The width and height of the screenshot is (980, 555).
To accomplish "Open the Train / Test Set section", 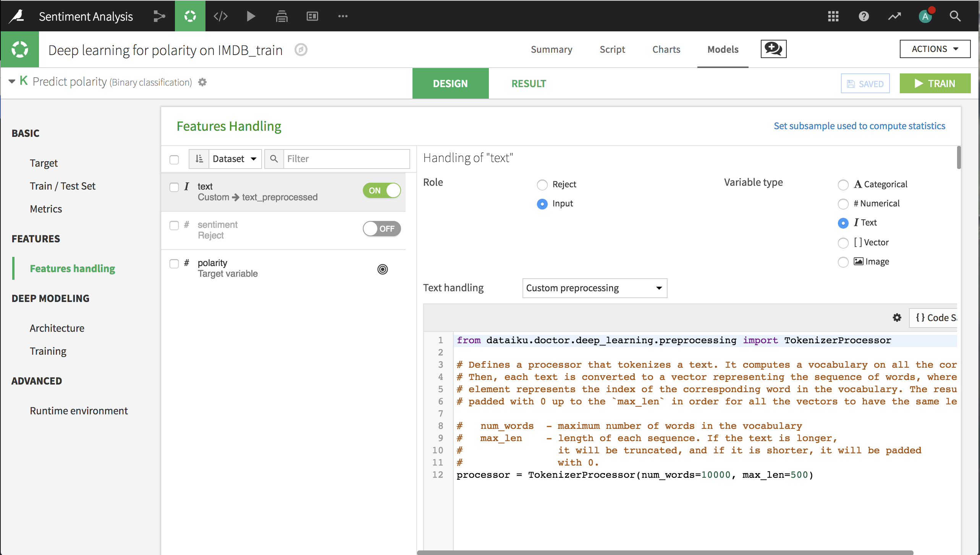I will [63, 186].
